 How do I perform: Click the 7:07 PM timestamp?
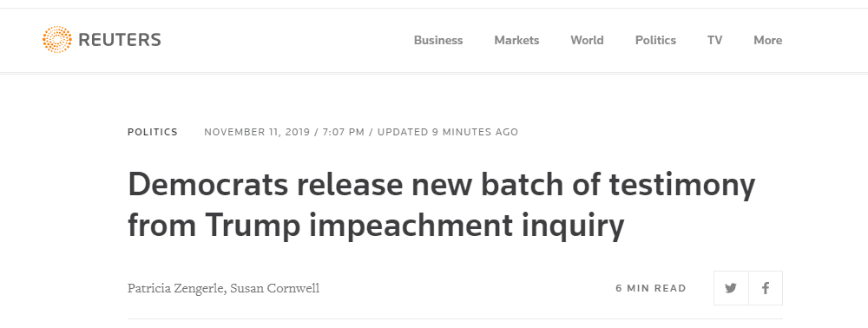point(343,132)
